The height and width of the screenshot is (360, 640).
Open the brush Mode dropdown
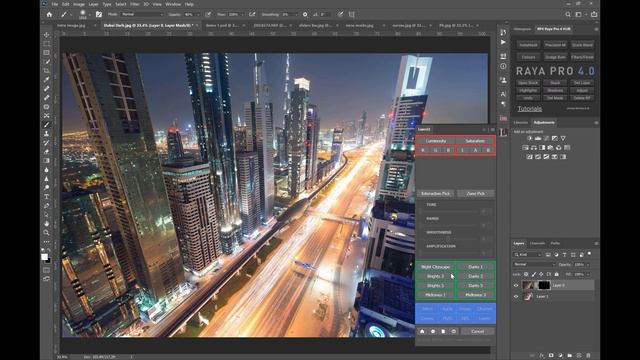(x=141, y=14)
